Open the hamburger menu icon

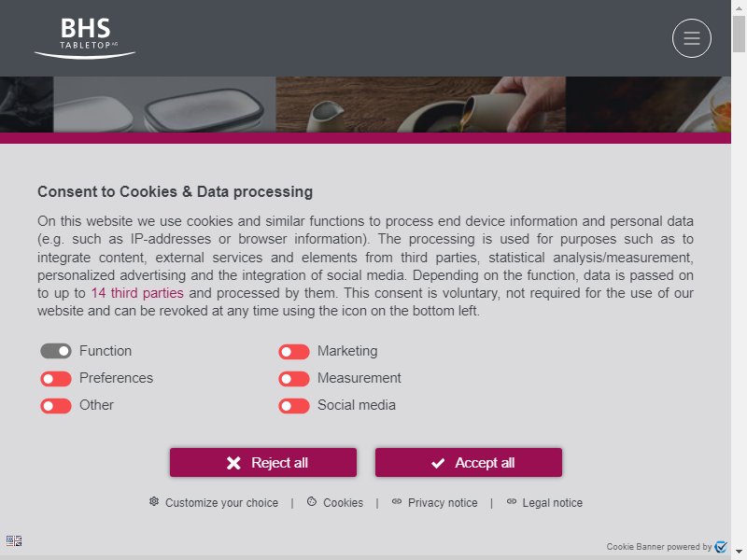691,38
